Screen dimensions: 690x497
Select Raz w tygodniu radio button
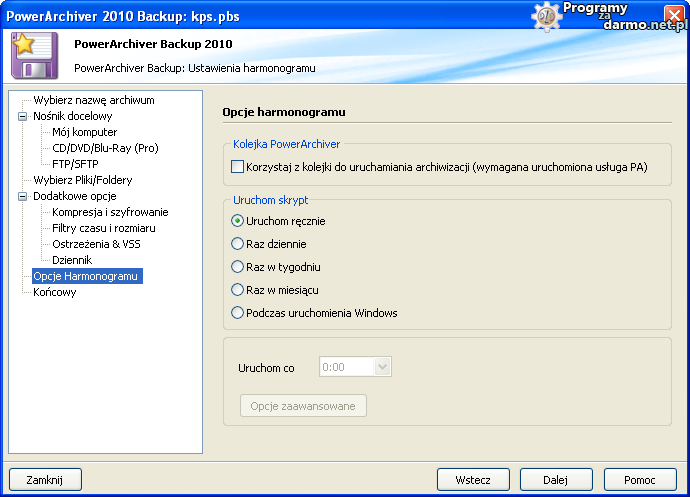click(x=238, y=267)
